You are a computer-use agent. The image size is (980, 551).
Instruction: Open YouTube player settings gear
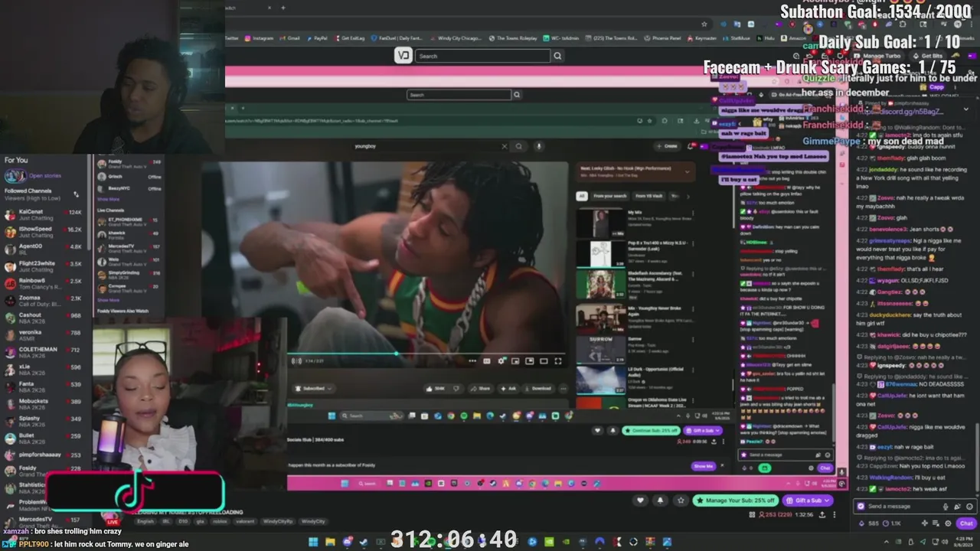[x=501, y=361]
